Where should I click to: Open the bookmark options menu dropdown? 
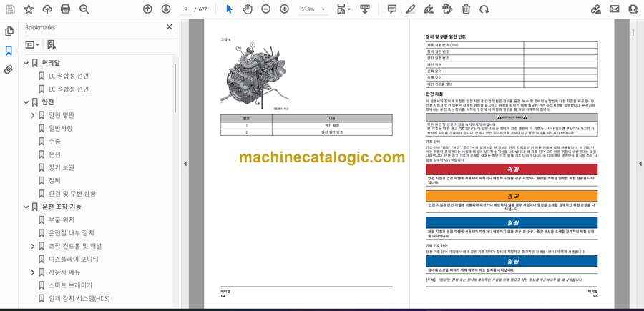pyautogui.click(x=32, y=44)
